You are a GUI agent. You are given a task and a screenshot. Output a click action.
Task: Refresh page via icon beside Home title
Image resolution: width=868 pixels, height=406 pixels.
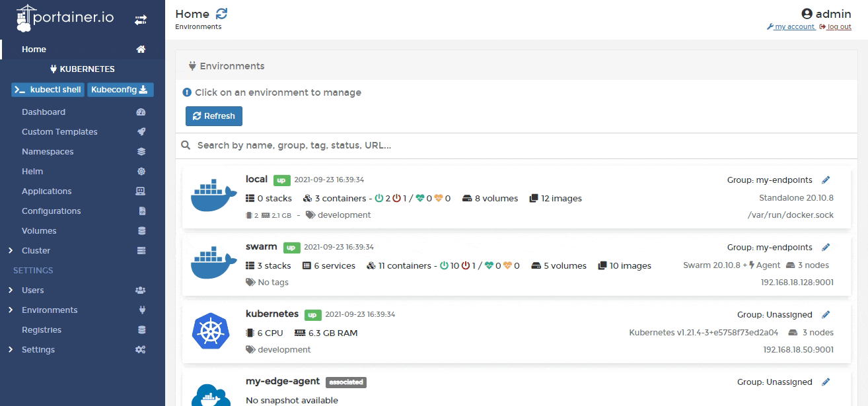pos(222,13)
